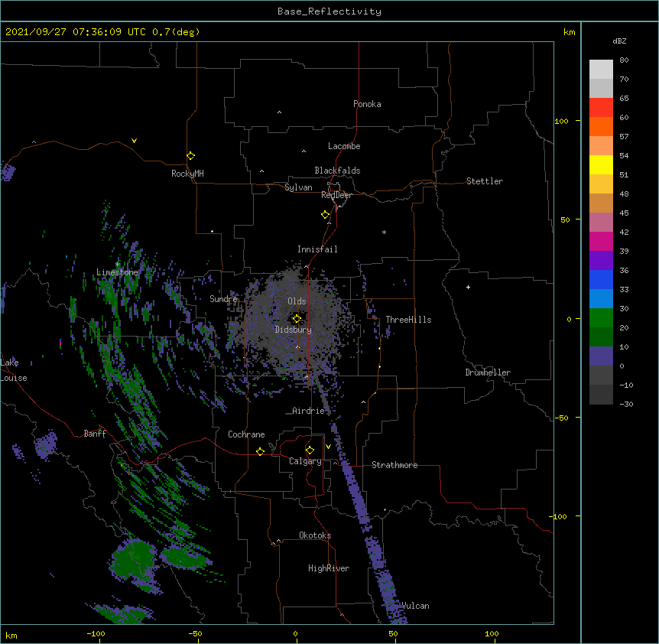
Task: Click the light orange 57–54 dBZ swatch
Action: pyautogui.click(x=601, y=146)
